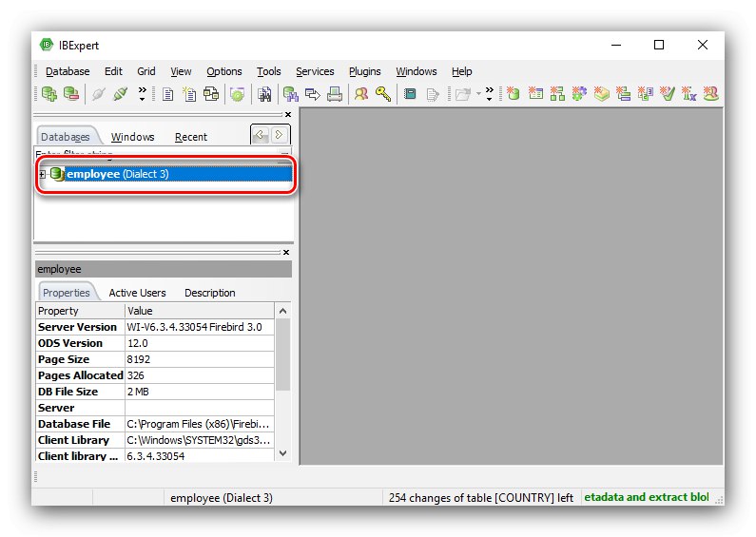Open the Grant Manager key icon

(x=383, y=93)
